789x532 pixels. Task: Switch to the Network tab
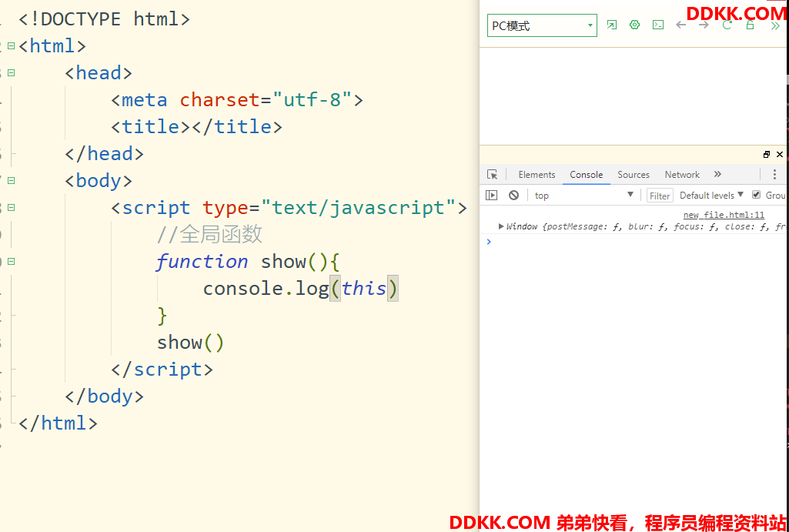[x=682, y=175]
